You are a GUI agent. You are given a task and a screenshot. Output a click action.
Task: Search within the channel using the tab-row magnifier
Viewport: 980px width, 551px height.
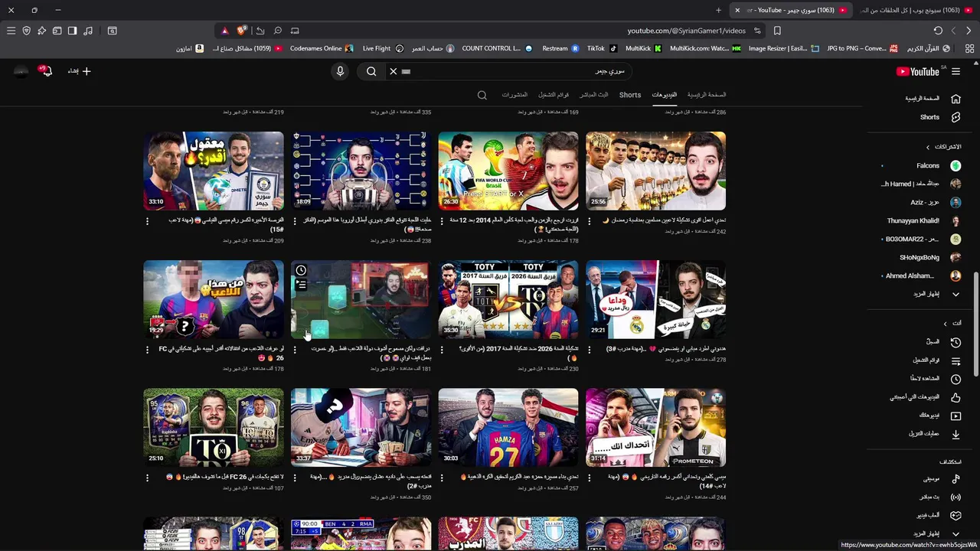[482, 95]
